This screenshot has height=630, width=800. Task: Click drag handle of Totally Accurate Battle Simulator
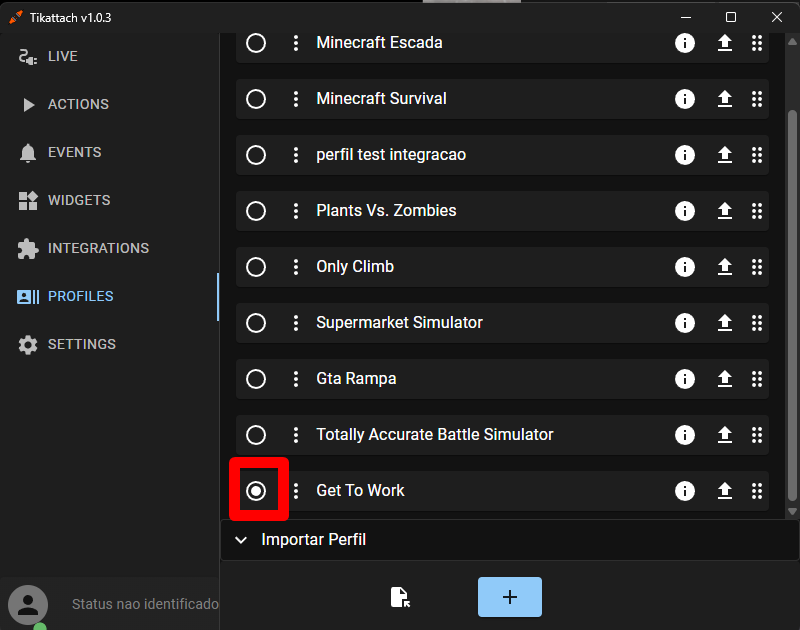tap(757, 435)
